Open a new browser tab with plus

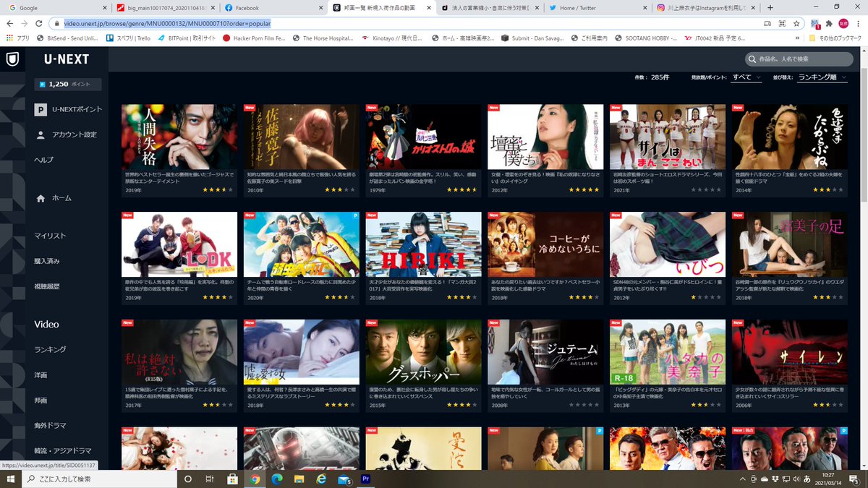[770, 7]
